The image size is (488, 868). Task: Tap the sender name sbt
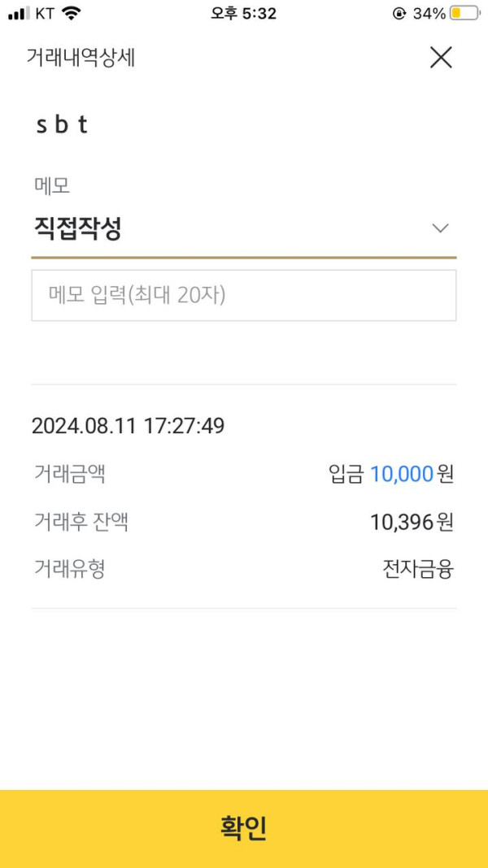(x=62, y=125)
